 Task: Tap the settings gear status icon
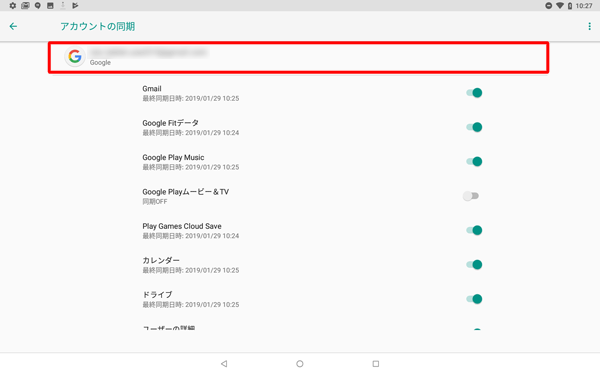point(13,5)
